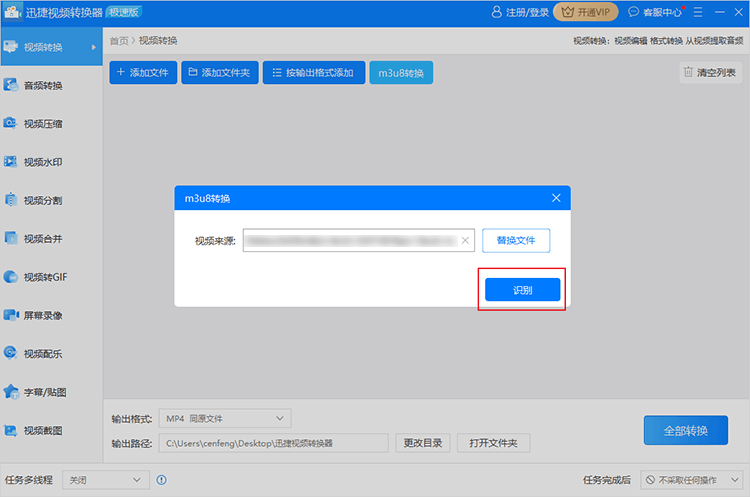The image size is (750, 497).
Task: Switch to the 音频转换 menu item
Action: coord(42,86)
